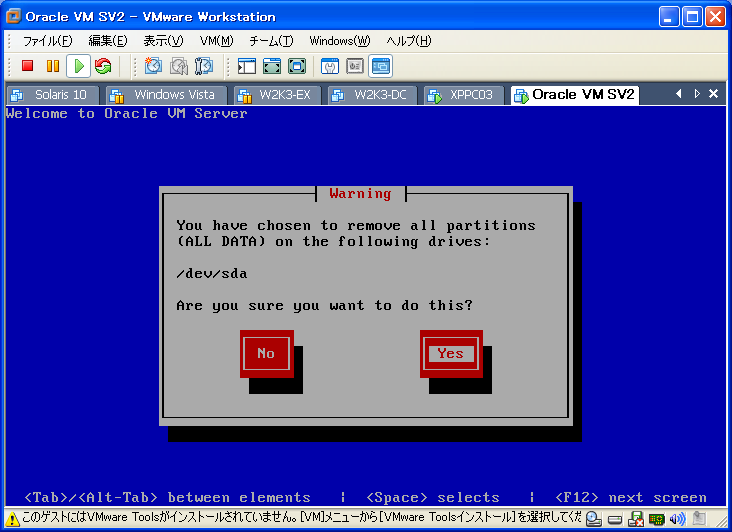Open the ヘルプ(H) menu
This screenshot has height=532, width=732.
(409, 41)
